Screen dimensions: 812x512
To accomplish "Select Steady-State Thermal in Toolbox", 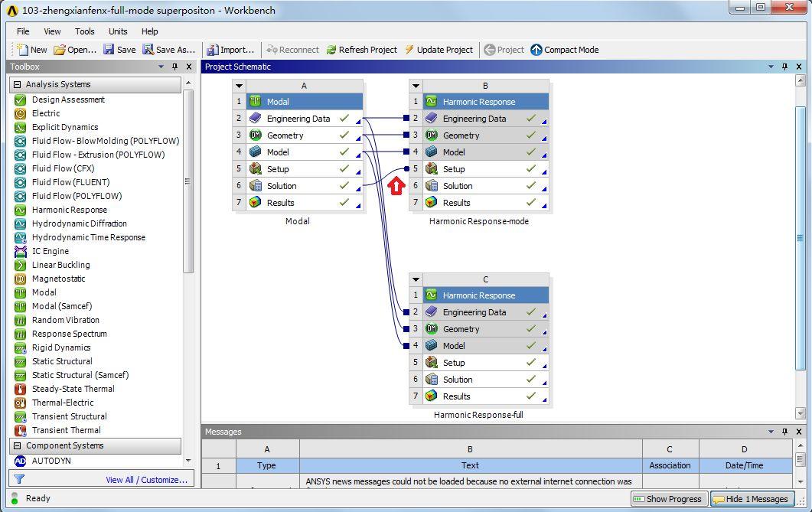I will [x=73, y=389].
